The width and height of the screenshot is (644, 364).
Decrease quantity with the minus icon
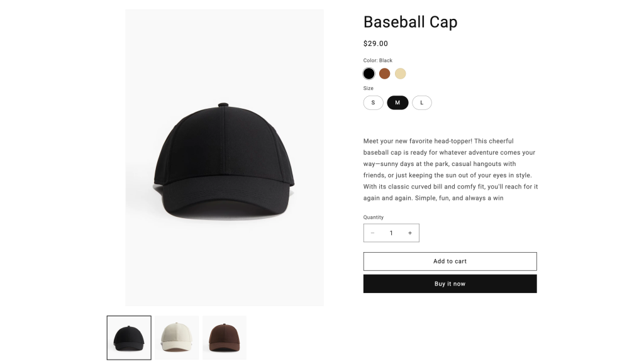point(372,233)
